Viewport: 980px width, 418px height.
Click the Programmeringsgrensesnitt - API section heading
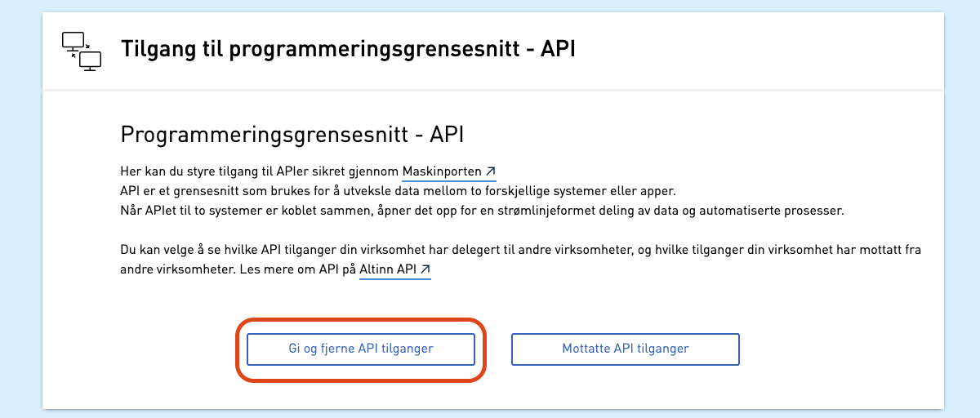pyautogui.click(x=297, y=135)
